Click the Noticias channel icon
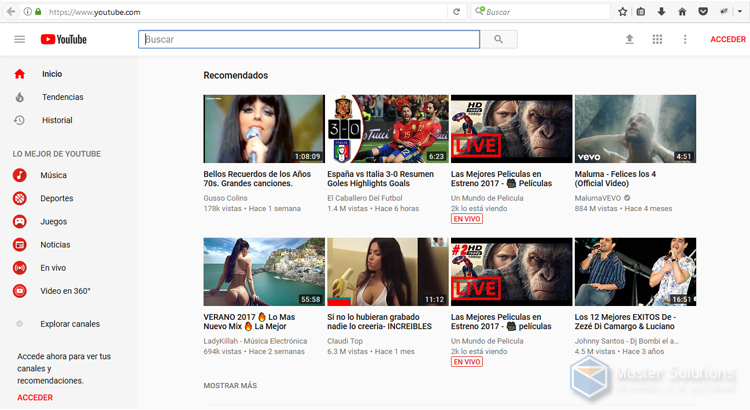750x410 pixels. point(20,244)
